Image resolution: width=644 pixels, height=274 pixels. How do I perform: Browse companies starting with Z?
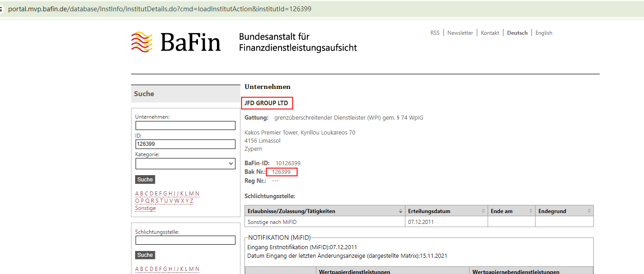click(x=191, y=201)
